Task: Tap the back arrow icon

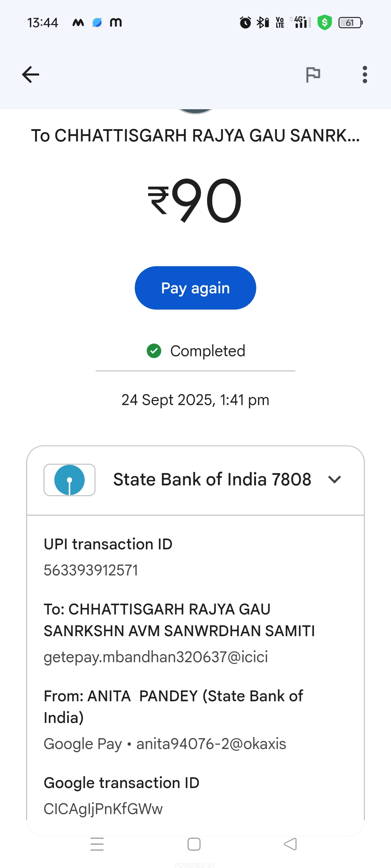Action: [x=30, y=75]
